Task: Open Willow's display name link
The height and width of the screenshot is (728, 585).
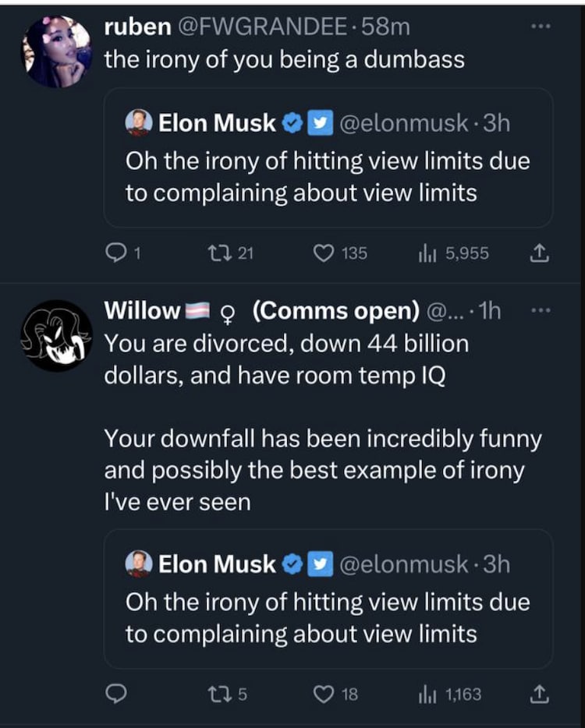Action: coord(142,310)
